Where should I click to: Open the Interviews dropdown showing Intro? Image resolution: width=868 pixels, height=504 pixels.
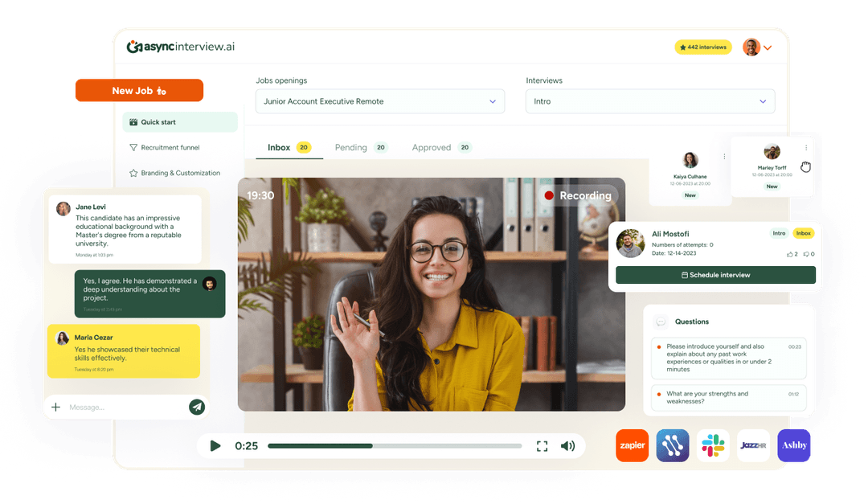pyautogui.click(x=649, y=100)
